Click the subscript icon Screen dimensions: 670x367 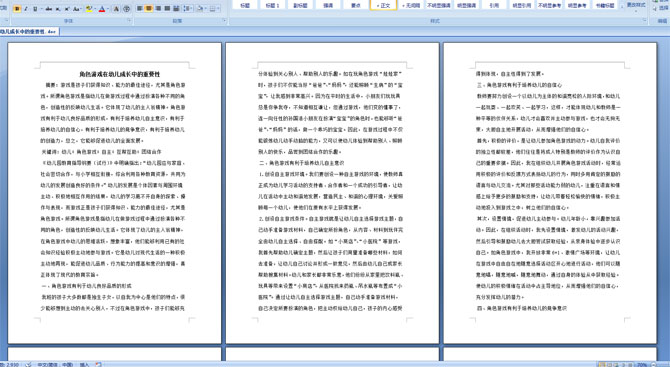click(x=58, y=9)
